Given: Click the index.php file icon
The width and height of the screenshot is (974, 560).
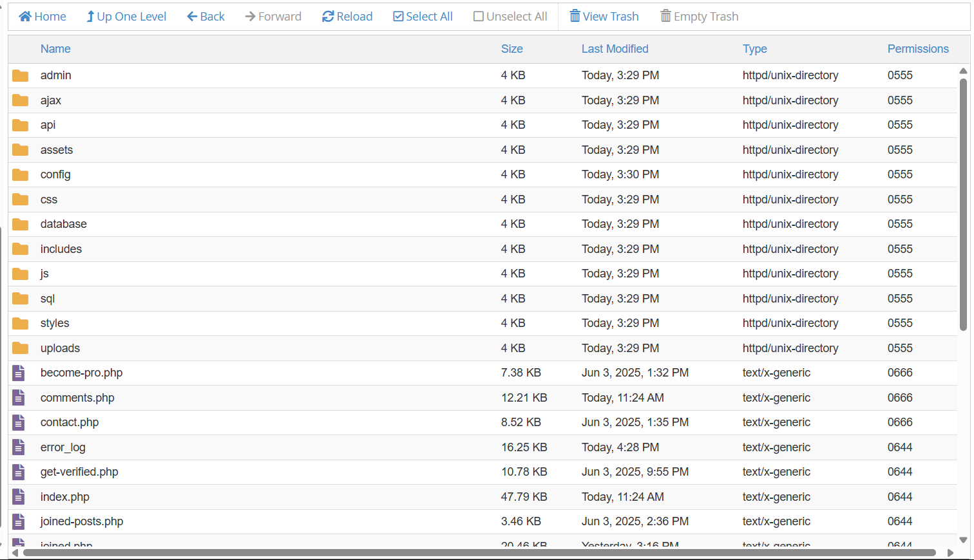Looking at the screenshot, I should (19, 497).
